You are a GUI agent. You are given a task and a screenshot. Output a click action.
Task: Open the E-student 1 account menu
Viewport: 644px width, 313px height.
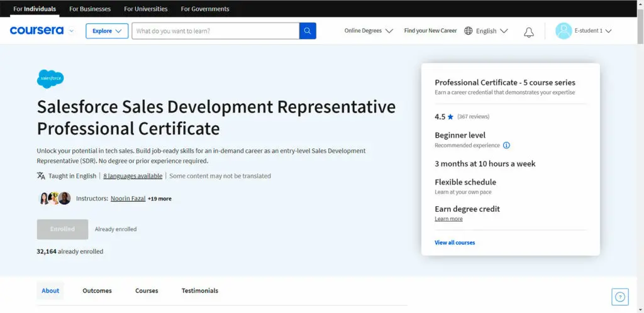(x=593, y=31)
